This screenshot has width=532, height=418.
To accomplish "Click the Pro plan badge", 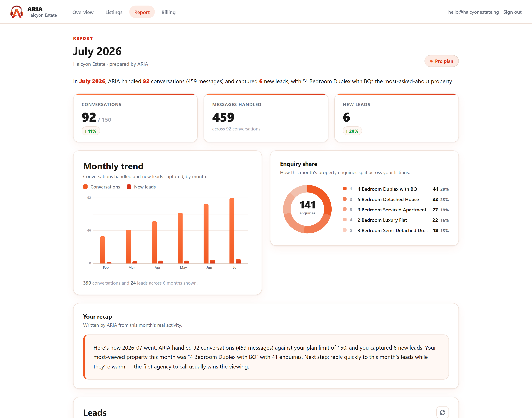I will point(441,61).
